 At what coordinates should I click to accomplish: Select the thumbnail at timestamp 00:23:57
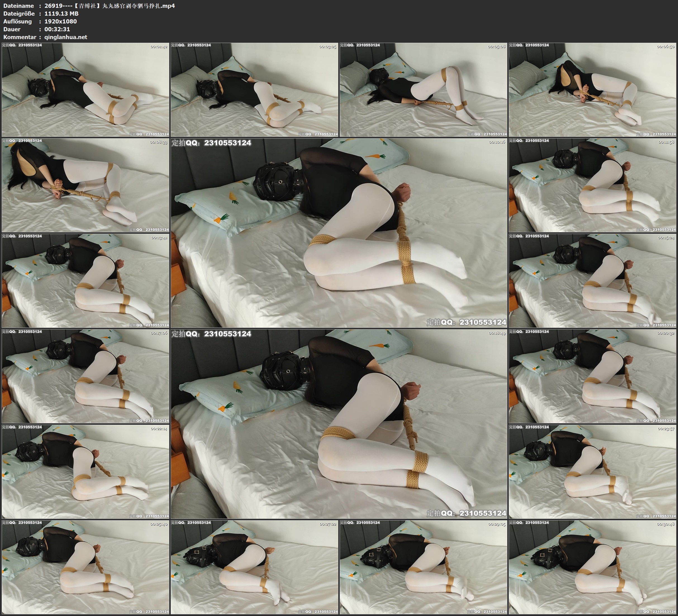click(x=592, y=471)
